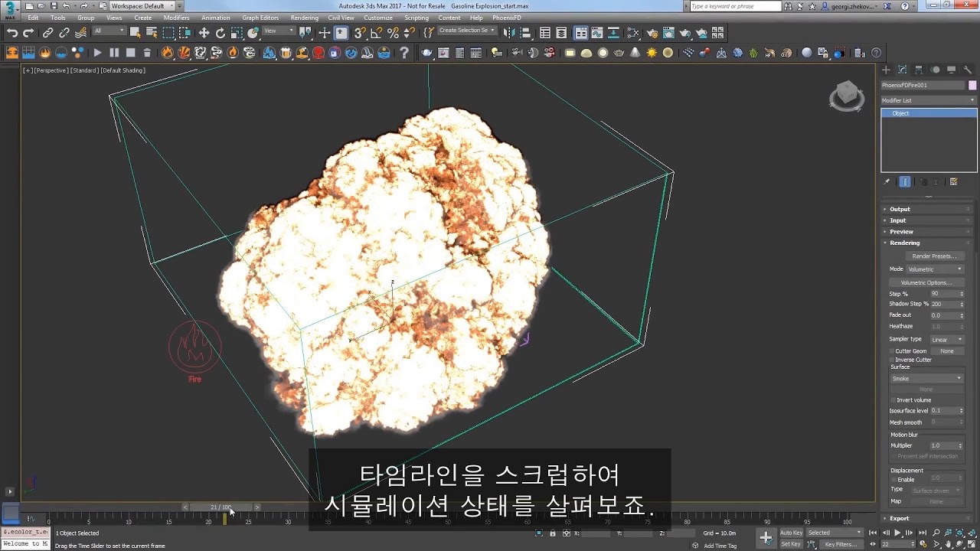Click the Phoenix FD trash icon
This screenshot has height=551, width=980.
point(147,53)
